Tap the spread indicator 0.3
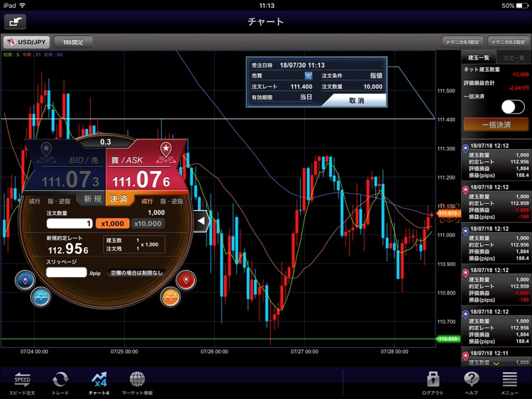Viewport: 532px width, 399px height. (x=106, y=142)
